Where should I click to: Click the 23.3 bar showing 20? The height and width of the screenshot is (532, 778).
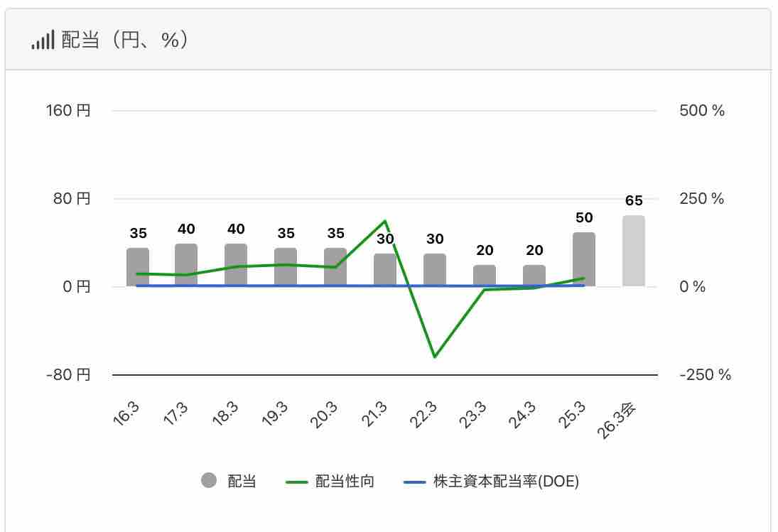pos(485,276)
